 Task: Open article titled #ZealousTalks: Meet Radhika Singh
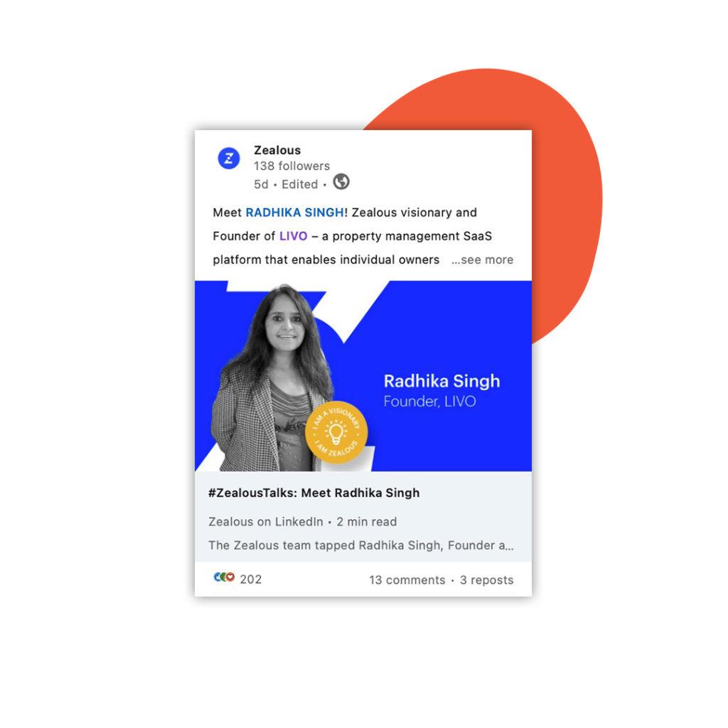(x=314, y=493)
